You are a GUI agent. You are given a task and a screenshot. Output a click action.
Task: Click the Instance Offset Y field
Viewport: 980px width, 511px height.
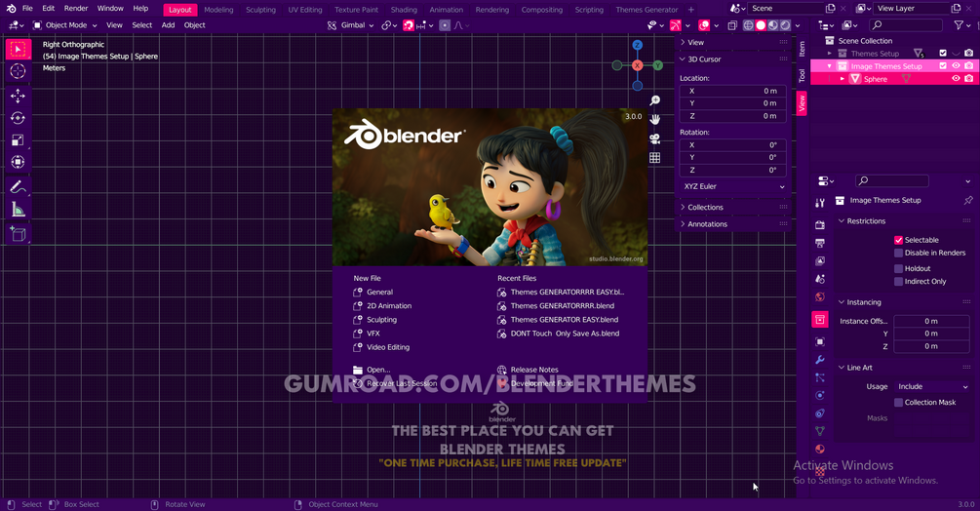coord(931,334)
